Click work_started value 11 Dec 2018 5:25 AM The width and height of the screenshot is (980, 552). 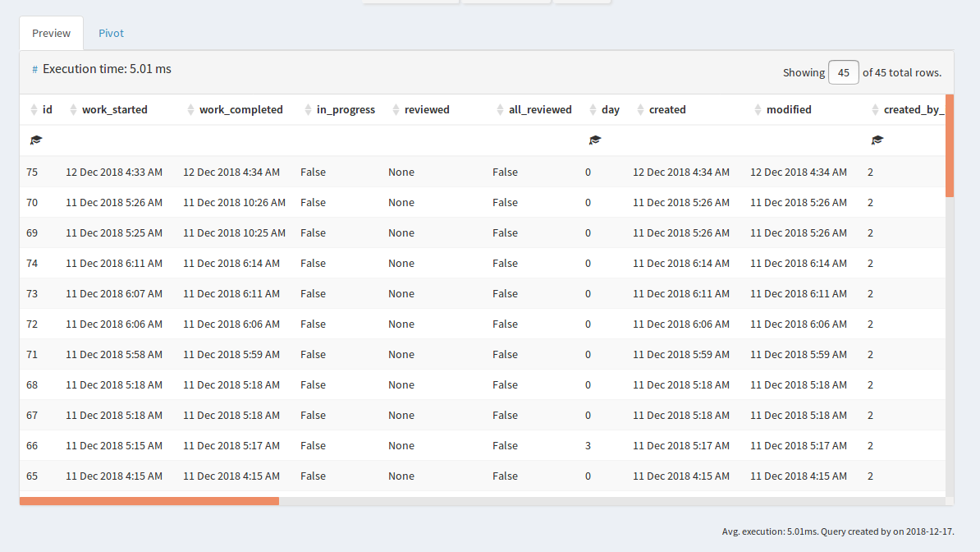[114, 232]
